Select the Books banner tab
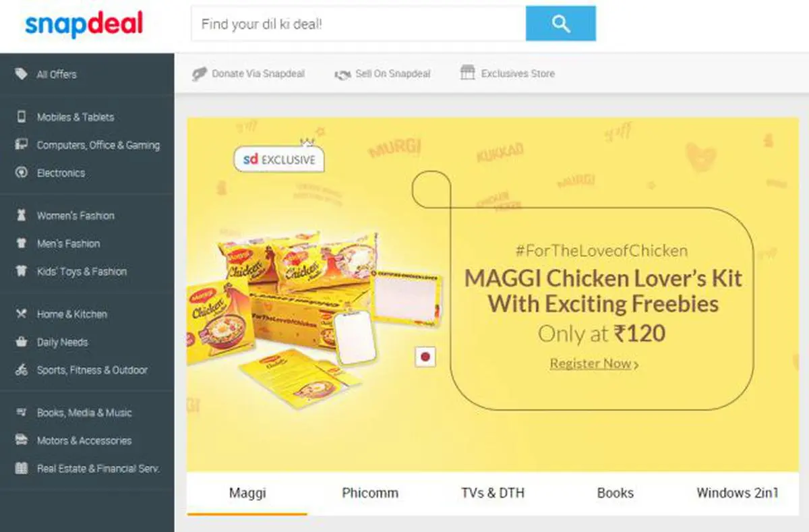This screenshot has width=809, height=532. click(615, 493)
